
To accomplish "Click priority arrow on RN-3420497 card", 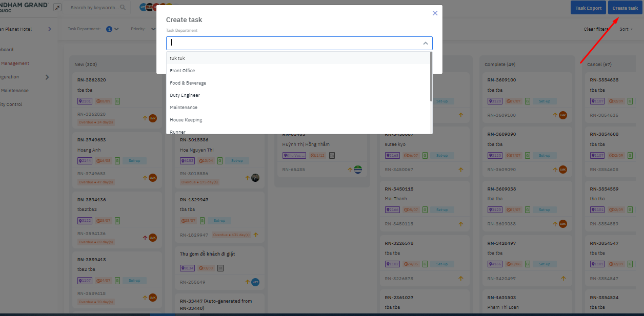I will pos(563,279).
